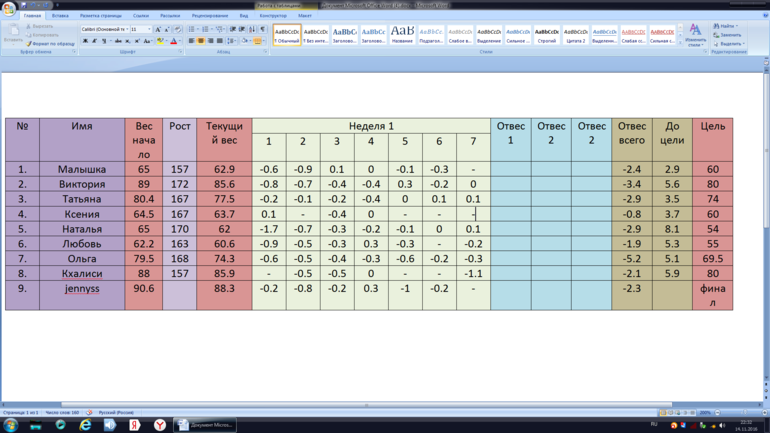
Task: Toggle italic text formatting
Action: (x=93, y=41)
